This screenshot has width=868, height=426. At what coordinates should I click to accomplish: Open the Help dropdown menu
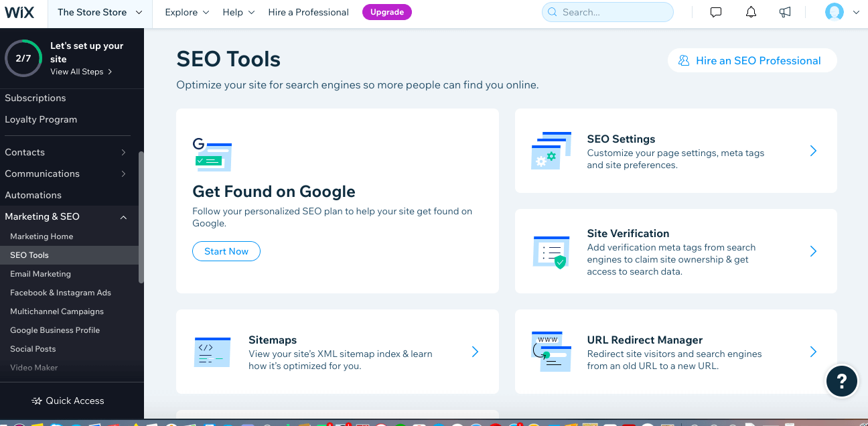tap(238, 13)
